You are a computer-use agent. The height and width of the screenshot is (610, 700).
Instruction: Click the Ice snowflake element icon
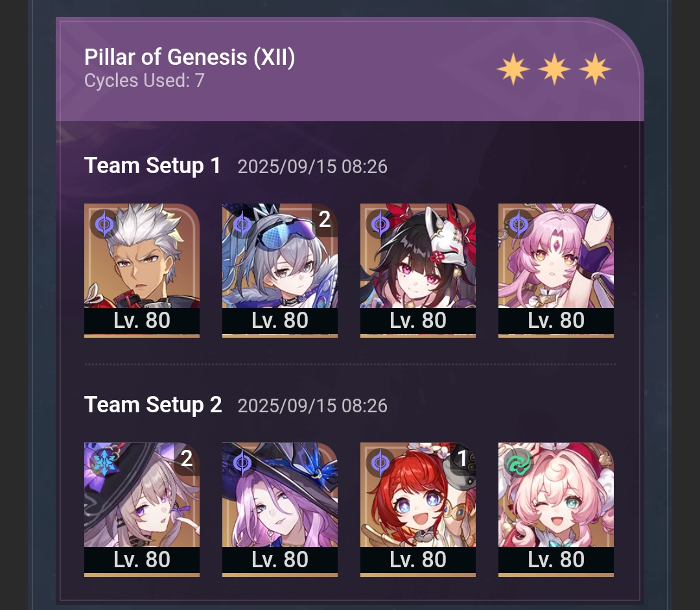(x=104, y=463)
